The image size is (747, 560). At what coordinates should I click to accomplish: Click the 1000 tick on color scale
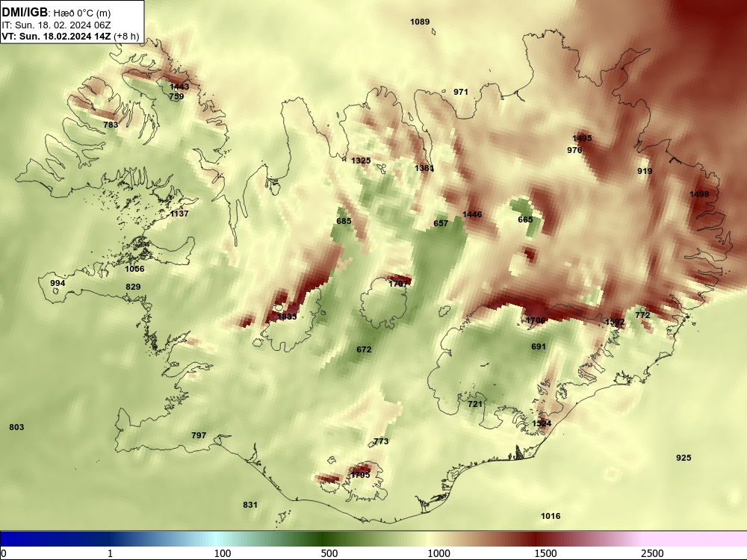[x=438, y=553]
